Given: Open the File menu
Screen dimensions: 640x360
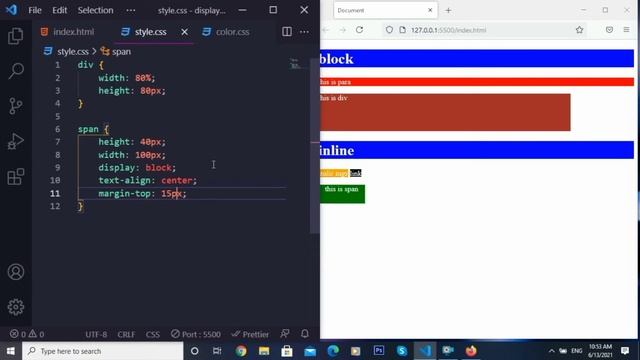Looking at the screenshot, I should tap(35, 10).
